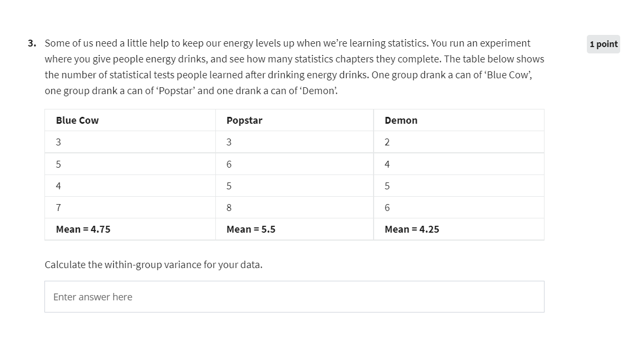Select the Blue Cow column header
The height and width of the screenshot is (340, 644).
[x=130, y=121]
